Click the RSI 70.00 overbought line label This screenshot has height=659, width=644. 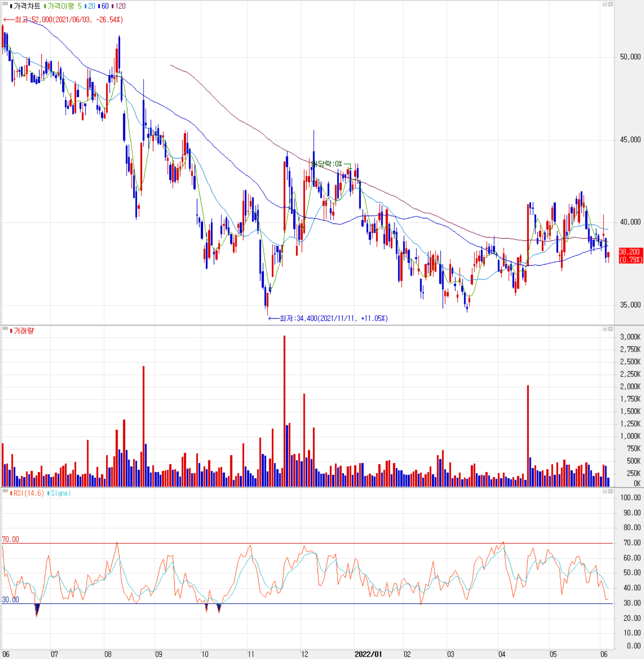(x=11, y=539)
